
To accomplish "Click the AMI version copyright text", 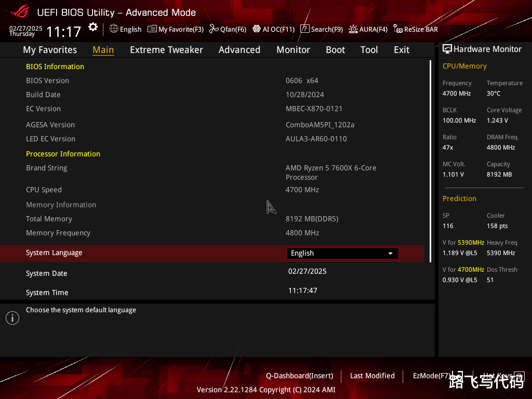I will click(266, 390).
